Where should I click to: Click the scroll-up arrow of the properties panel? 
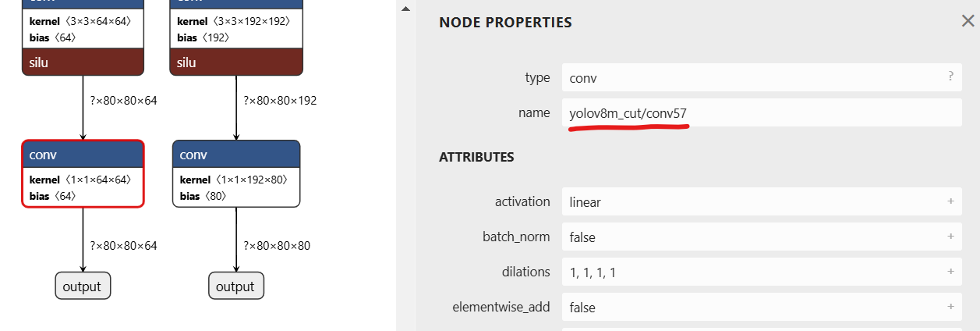click(405, 9)
